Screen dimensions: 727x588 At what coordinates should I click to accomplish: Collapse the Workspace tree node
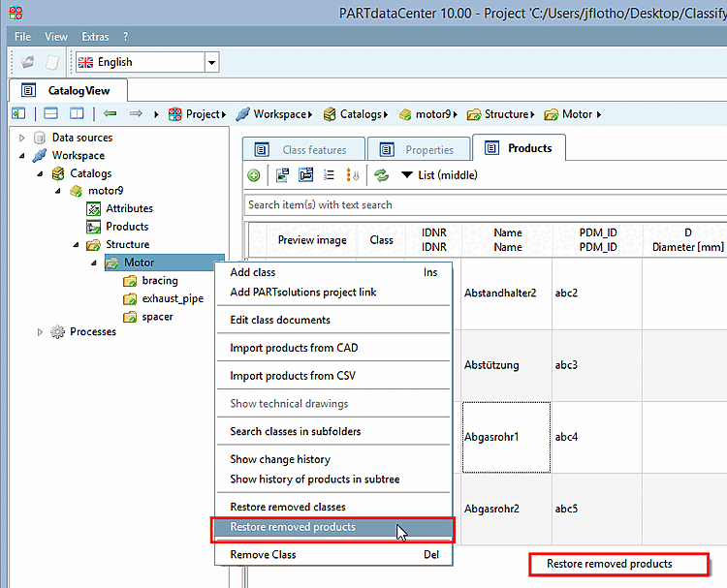pyautogui.click(x=22, y=155)
